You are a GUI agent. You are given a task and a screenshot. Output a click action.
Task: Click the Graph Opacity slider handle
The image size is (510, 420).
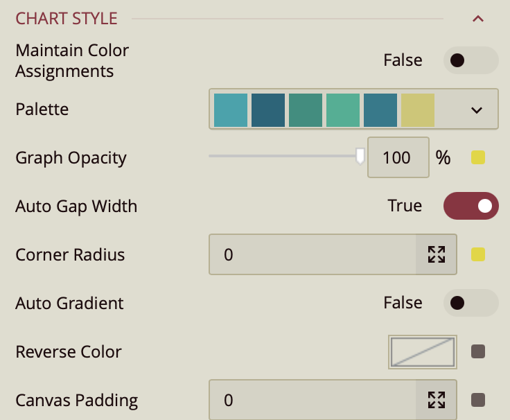[x=360, y=156]
